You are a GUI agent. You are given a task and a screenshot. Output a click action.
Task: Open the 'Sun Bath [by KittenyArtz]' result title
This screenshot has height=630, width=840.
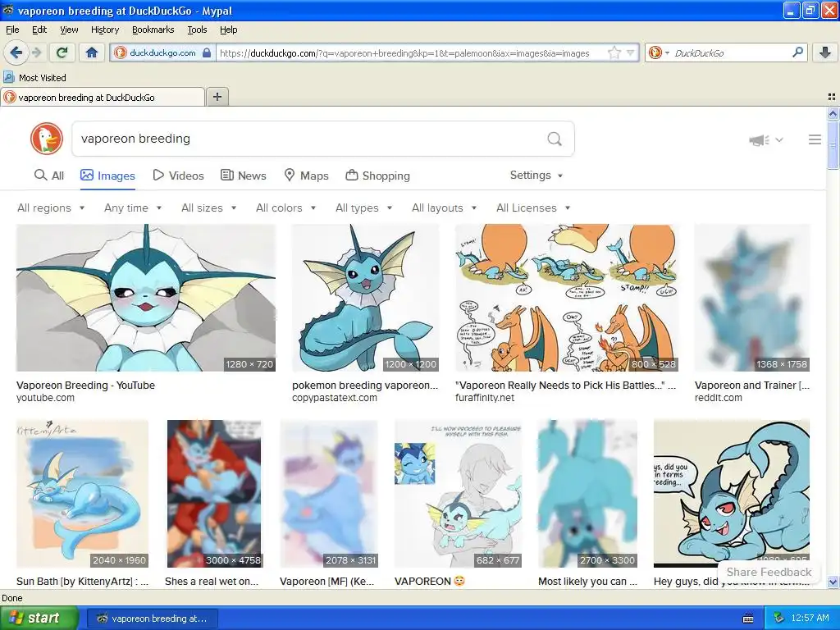tap(83, 582)
